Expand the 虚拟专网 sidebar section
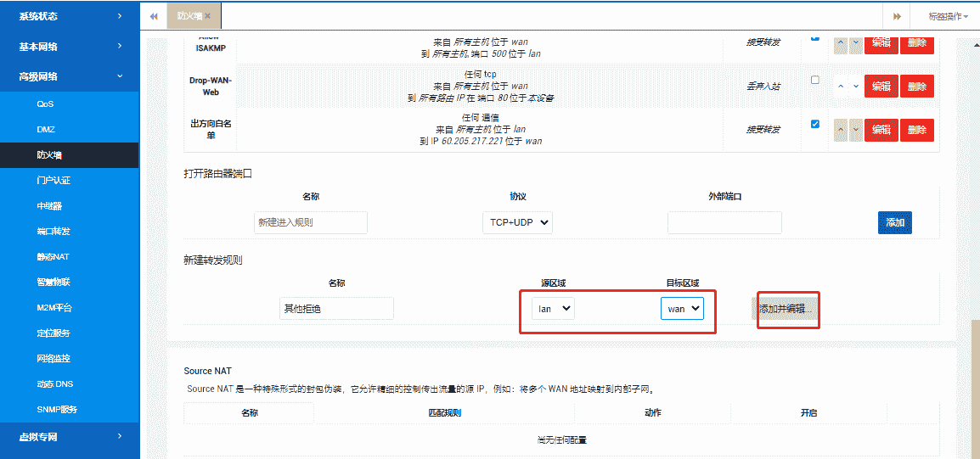 tap(70, 437)
